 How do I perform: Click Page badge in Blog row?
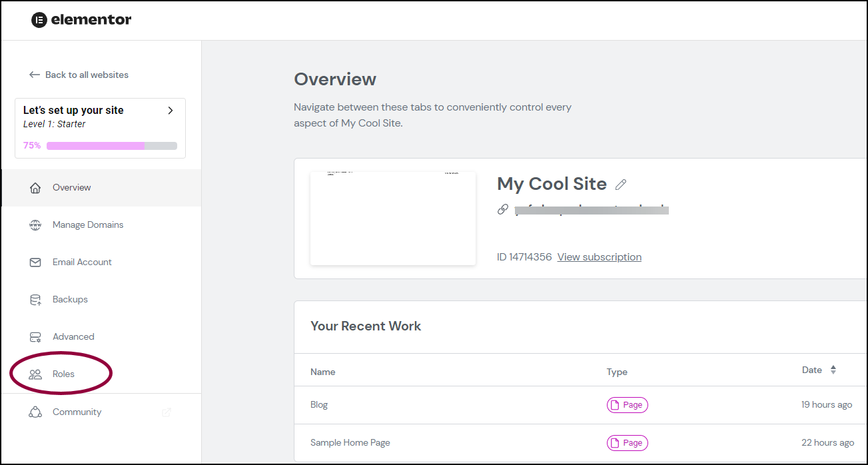click(x=628, y=405)
